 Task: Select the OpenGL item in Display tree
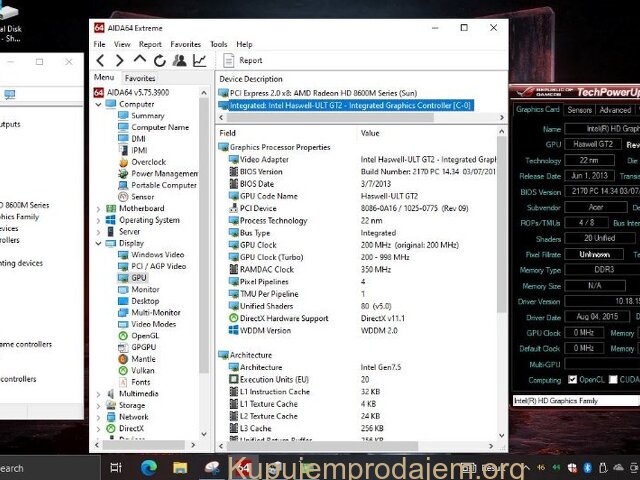tap(145, 335)
